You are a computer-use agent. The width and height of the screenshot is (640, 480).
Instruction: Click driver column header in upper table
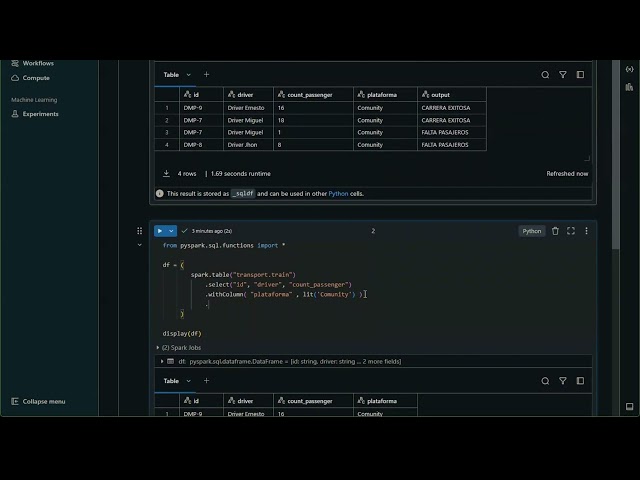click(x=248, y=95)
